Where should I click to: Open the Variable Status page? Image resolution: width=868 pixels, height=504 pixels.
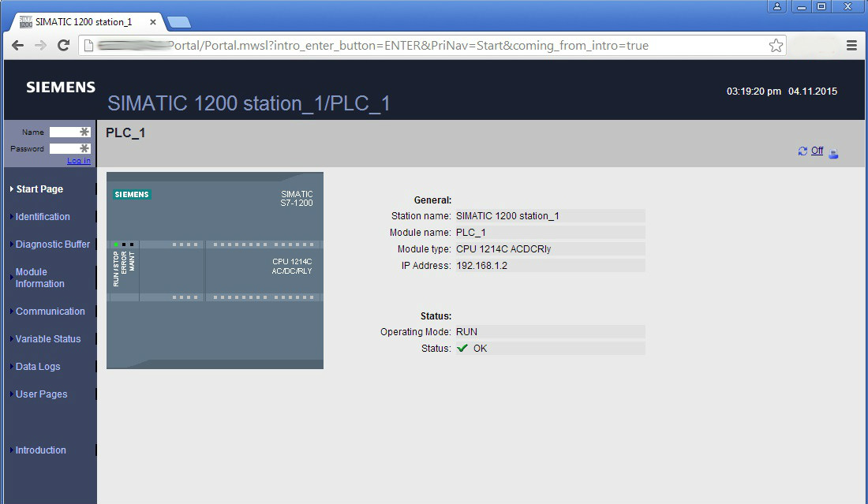coord(47,339)
